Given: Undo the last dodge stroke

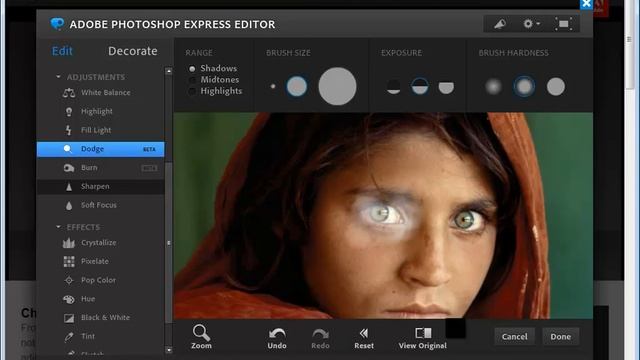Looking at the screenshot, I should pyautogui.click(x=277, y=338).
